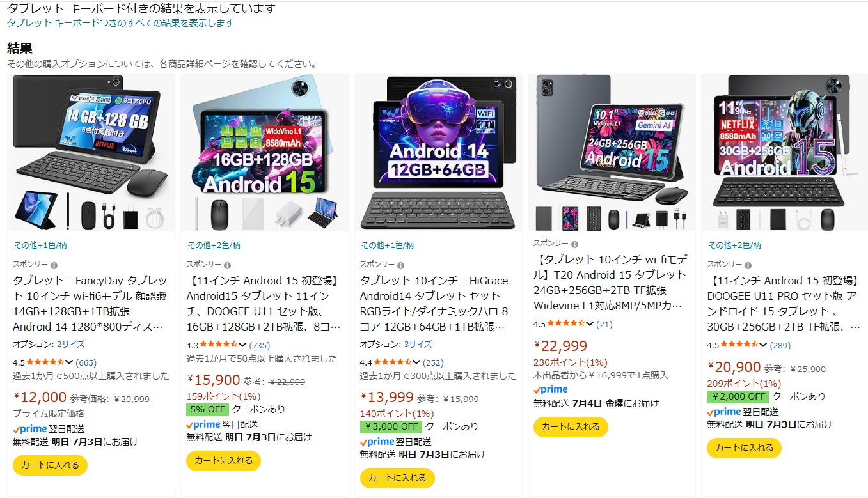Add the ¥12,000 FancyDay tablet to cart
Viewport: 868px width, 498px height.
50,465
